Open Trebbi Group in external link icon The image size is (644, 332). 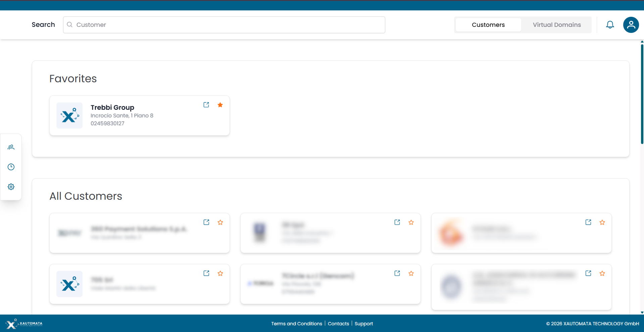(206, 105)
